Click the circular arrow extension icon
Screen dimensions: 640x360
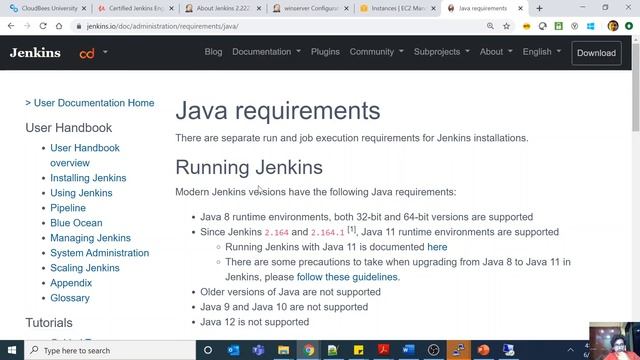click(x=542, y=26)
